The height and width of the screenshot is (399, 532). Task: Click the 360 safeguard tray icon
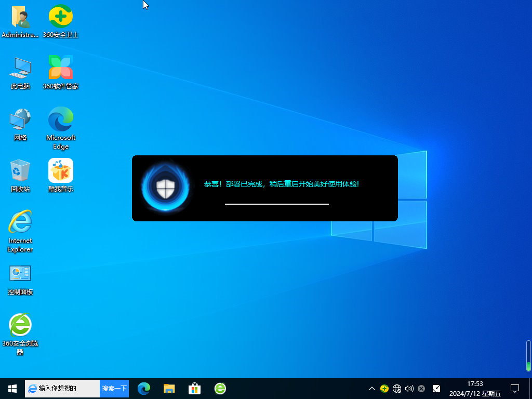pyautogui.click(x=384, y=389)
